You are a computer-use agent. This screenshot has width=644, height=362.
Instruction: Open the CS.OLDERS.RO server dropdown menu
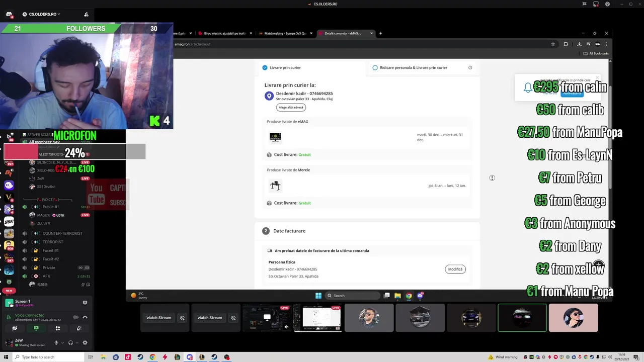click(44, 14)
